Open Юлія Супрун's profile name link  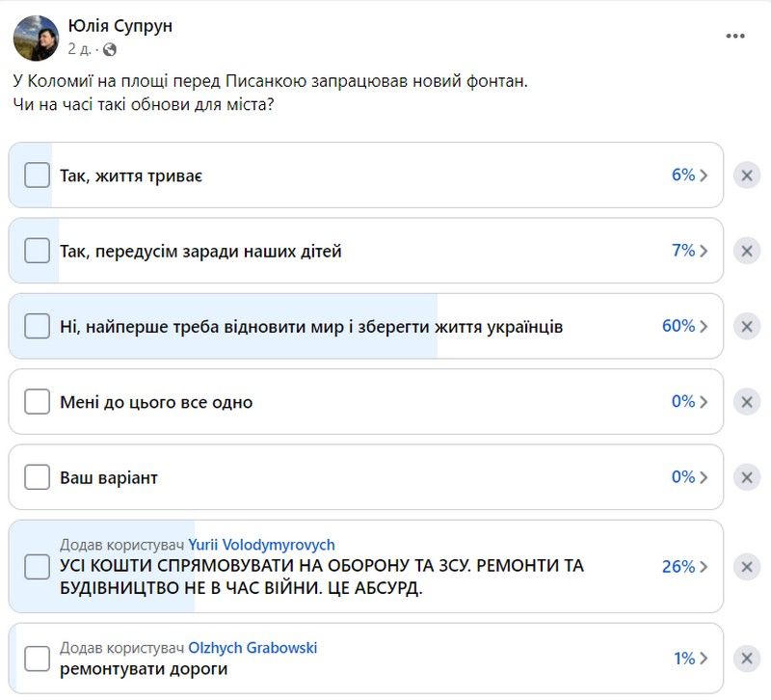pos(122,26)
